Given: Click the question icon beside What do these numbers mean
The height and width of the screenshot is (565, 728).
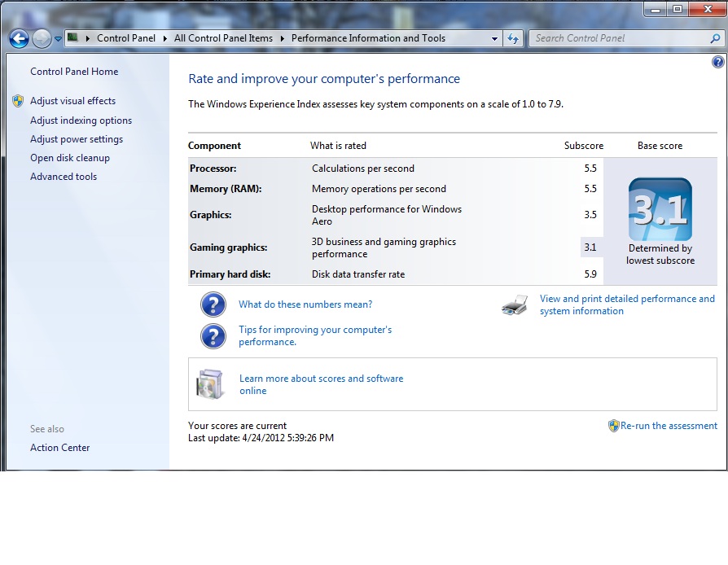Looking at the screenshot, I should (213, 304).
